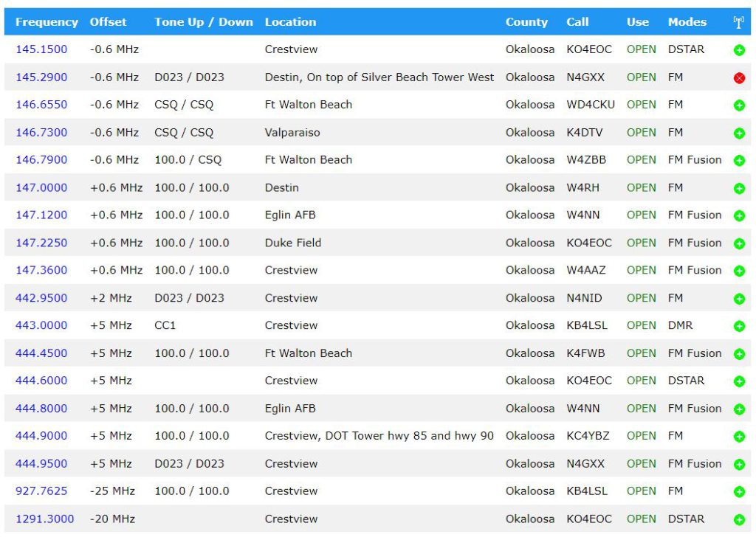
Task: Click the green status icon for 443.0000
Action: click(x=739, y=327)
